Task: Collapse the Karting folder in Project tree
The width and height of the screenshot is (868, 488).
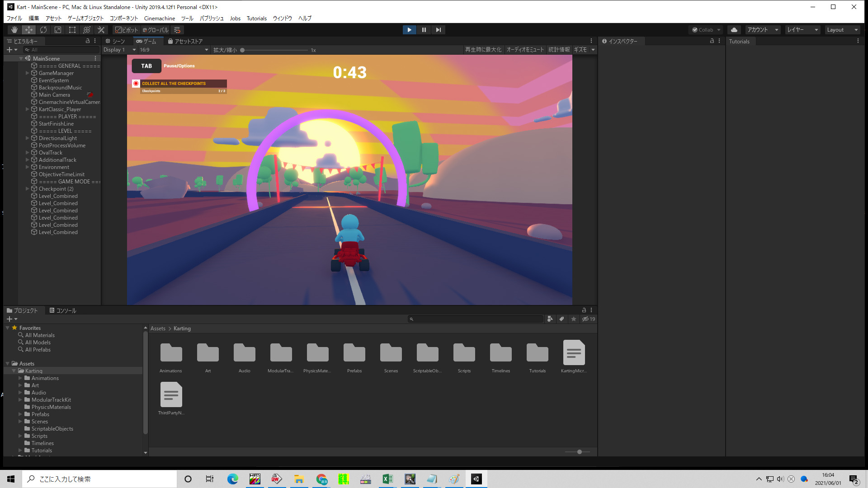Action: 14,371
